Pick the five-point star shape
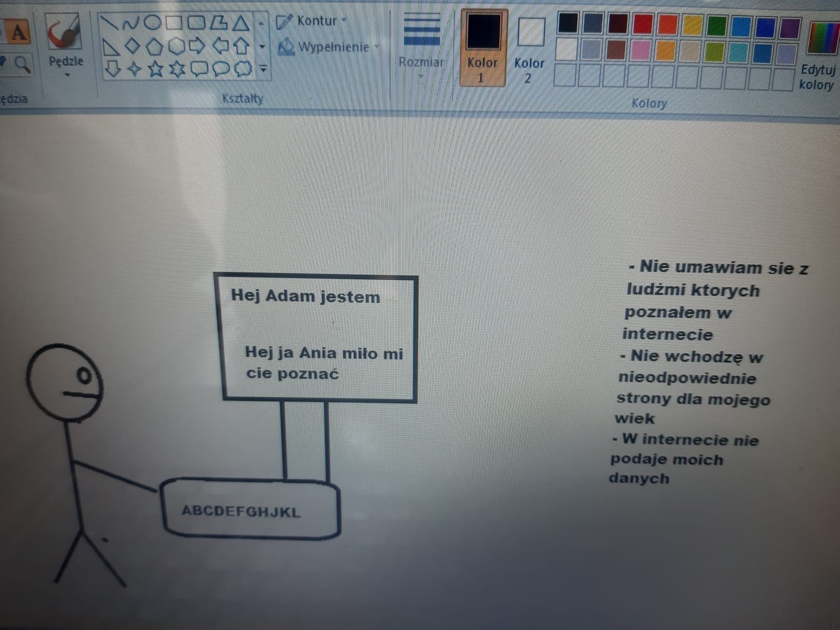Screen dimensions: 840x630 (x=155, y=69)
